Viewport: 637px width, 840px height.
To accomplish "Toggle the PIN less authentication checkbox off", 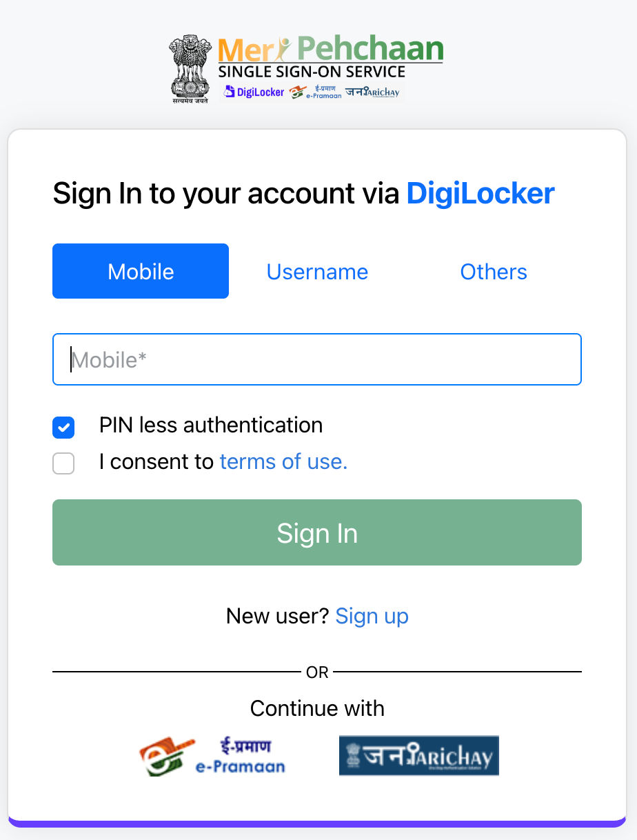I will (63, 428).
